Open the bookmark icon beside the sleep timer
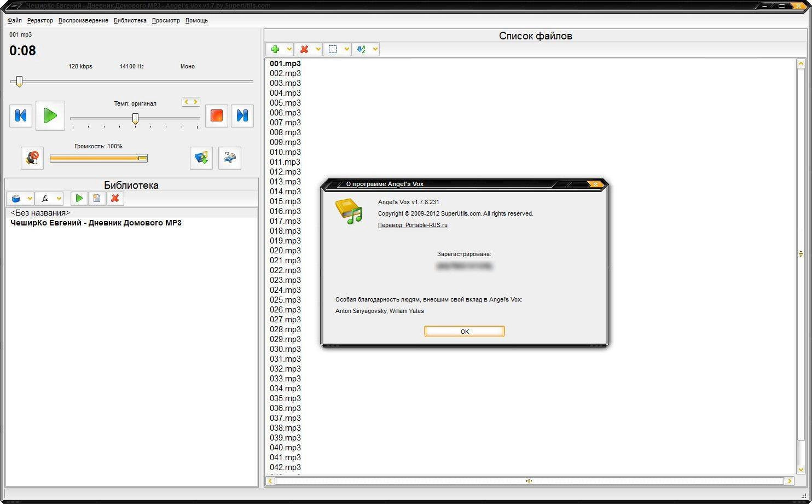 (x=201, y=158)
